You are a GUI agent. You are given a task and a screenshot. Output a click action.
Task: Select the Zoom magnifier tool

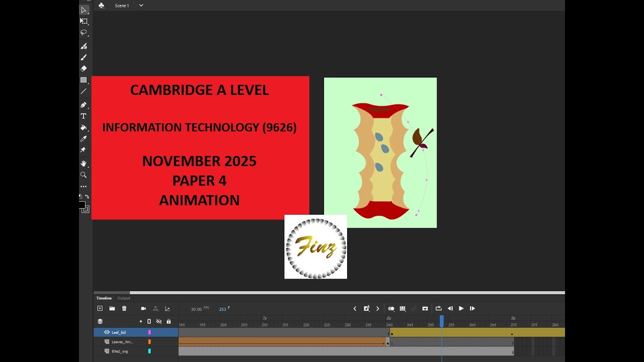tap(84, 175)
